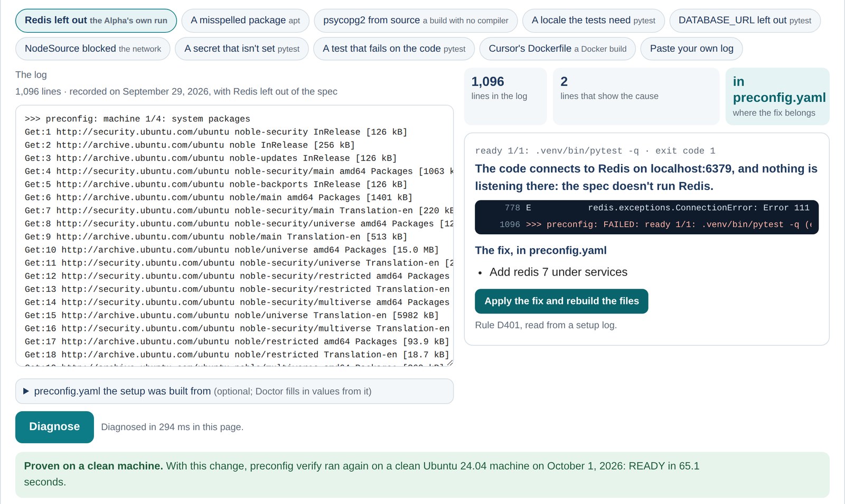
Task: Click the 'in preconfig.yaml' fix location card
Action: click(x=777, y=96)
